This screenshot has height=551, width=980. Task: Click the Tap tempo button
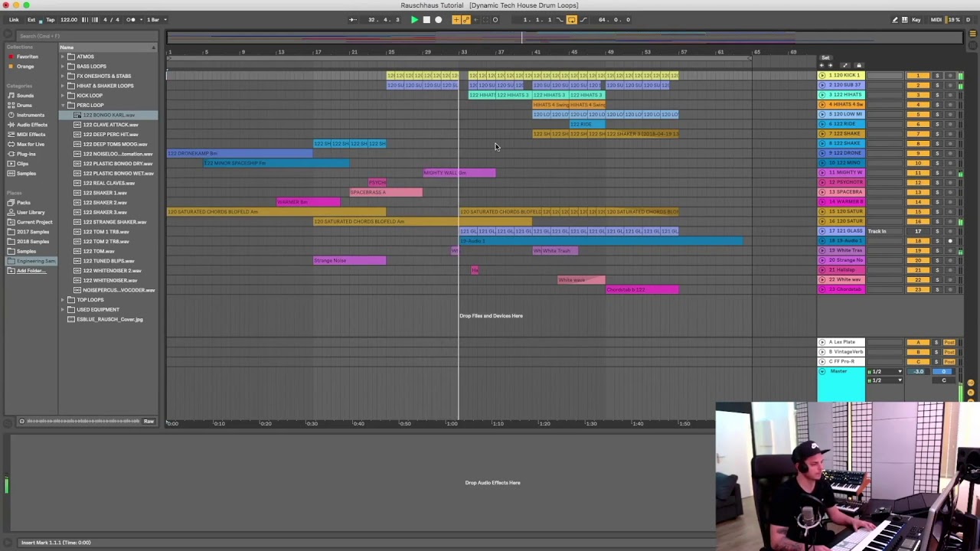pos(51,20)
